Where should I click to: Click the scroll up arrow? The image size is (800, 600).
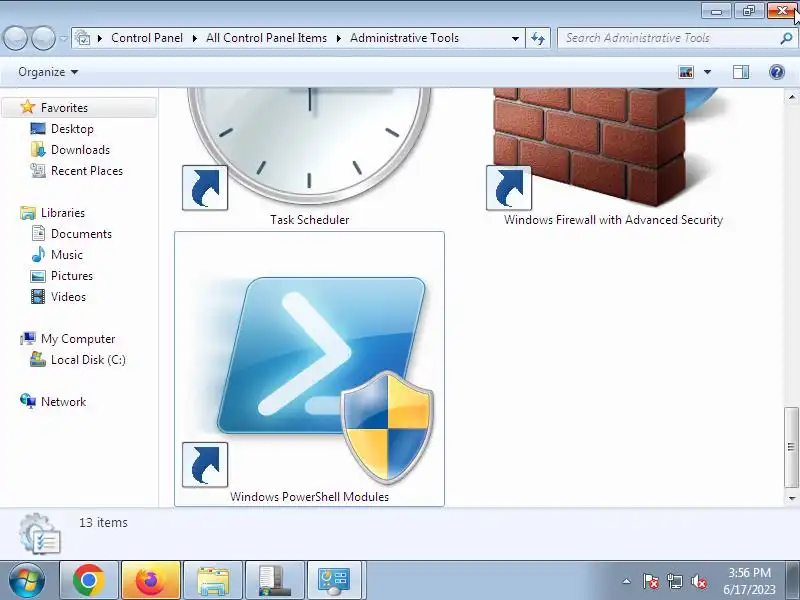tap(791, 96)
